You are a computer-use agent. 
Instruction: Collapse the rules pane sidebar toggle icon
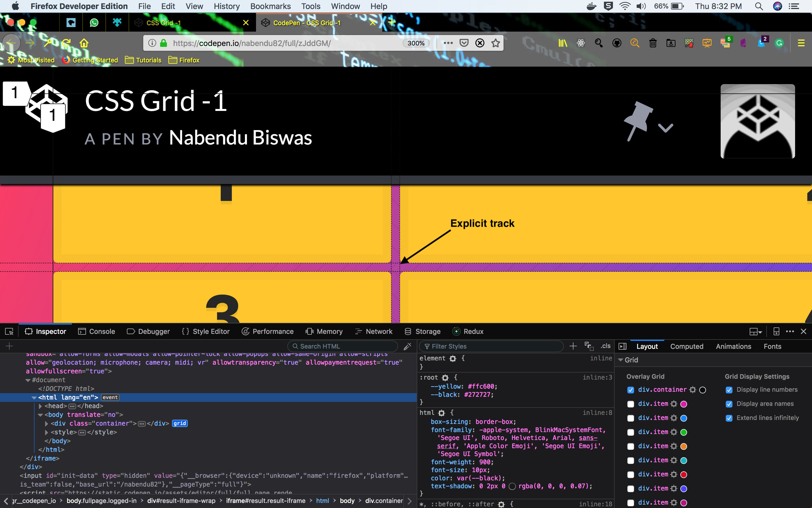[x=623, y=346]
